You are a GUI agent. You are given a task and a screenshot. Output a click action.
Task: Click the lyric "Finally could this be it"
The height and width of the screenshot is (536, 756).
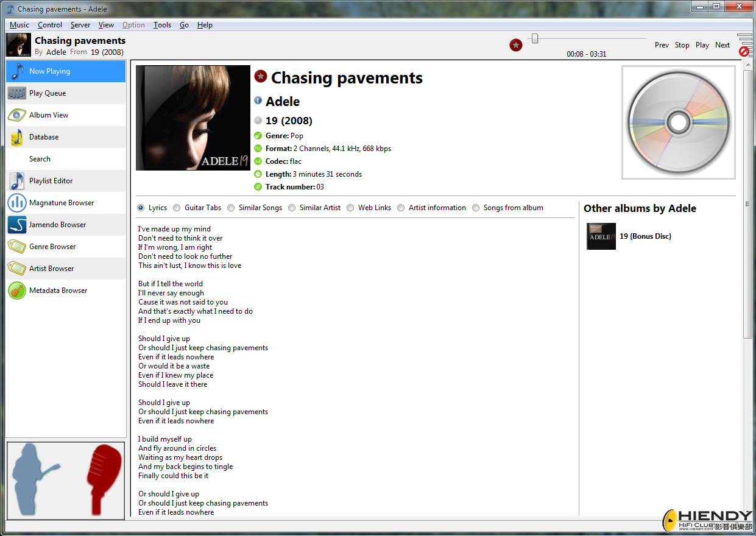point(173,476)
